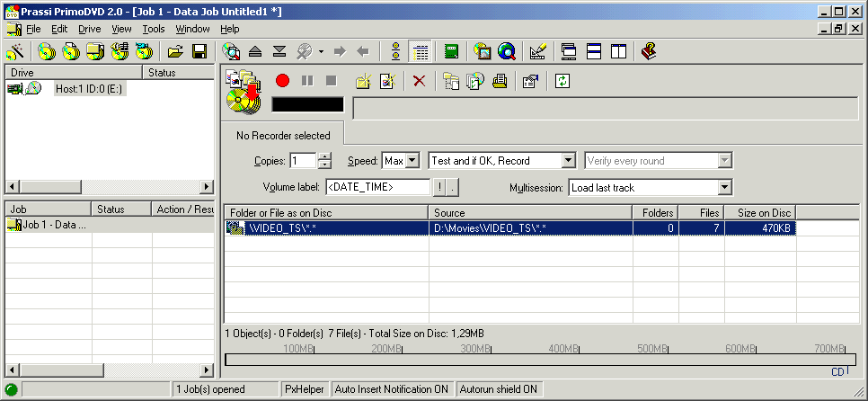
Task: Select the Host:1 ID:0 (E:) drive
Action: [x=90, y=89]
